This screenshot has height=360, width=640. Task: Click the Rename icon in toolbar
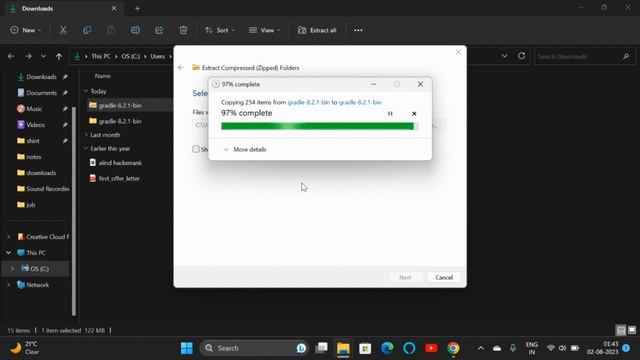(135, 30)
